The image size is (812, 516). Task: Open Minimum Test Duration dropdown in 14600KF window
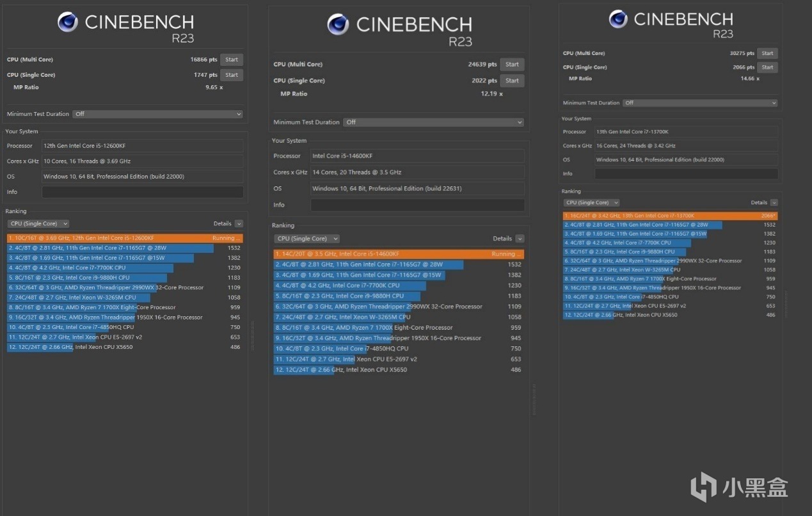pyautogui.click(x=434, y=122)
